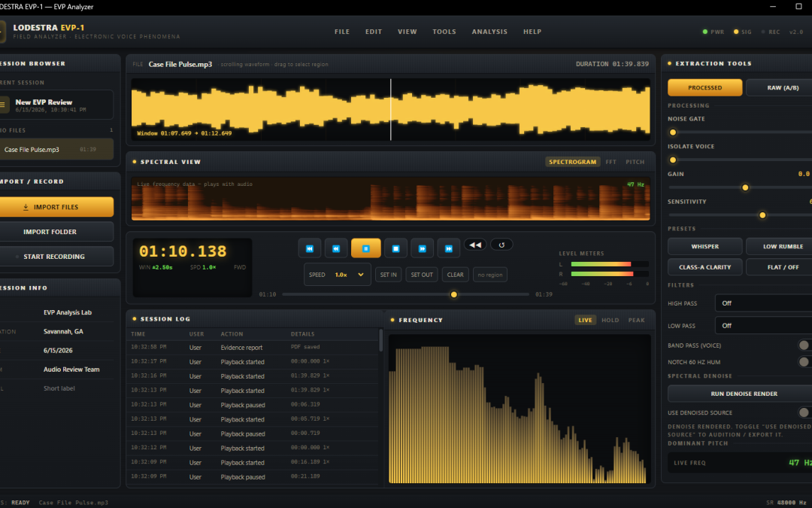Toggle Notch 60 Hz Hum switch
812x508 pixels.
[804, 362]
